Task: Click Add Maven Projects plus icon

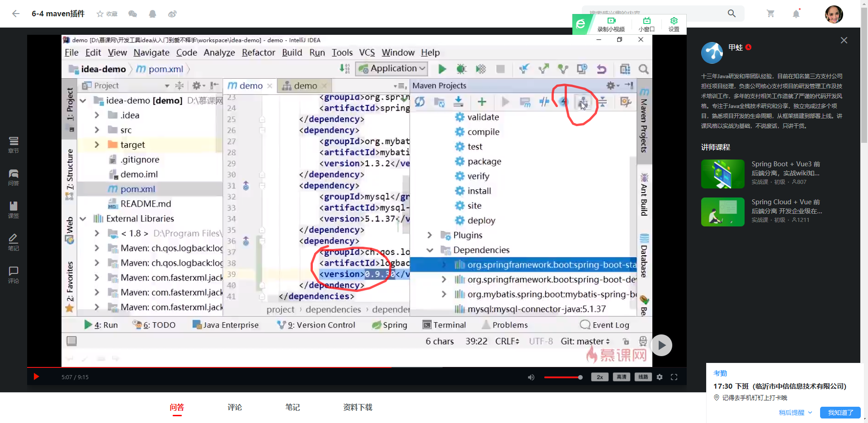Action: (x=482, y=102)
